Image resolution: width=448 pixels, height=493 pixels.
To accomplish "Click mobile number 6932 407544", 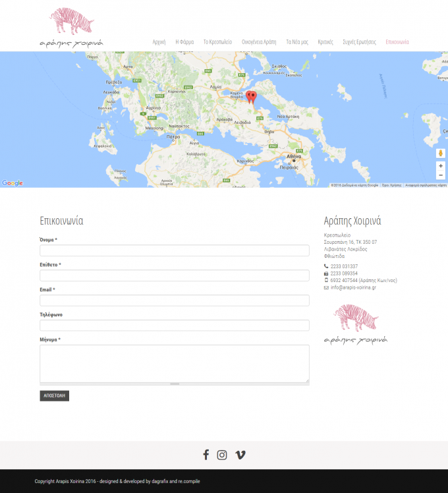I will pos(344,280).
